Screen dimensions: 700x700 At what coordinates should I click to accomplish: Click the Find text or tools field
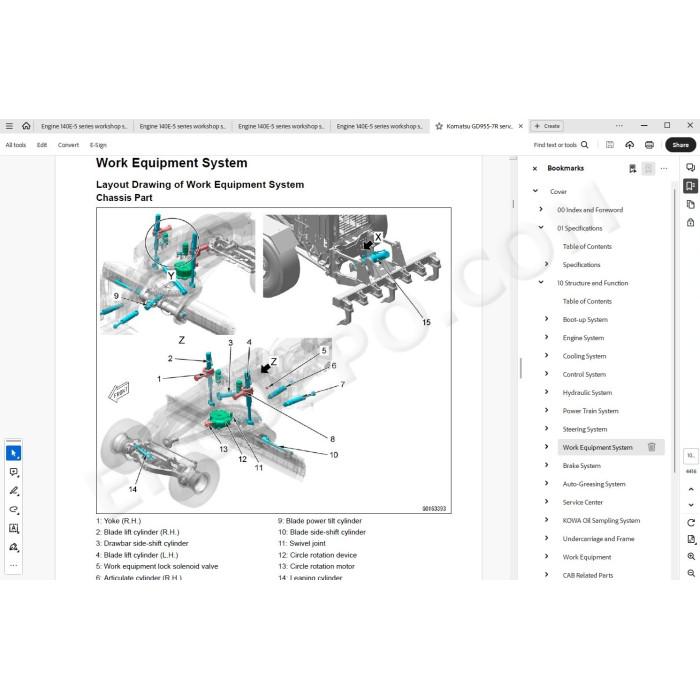click(555, 145)
